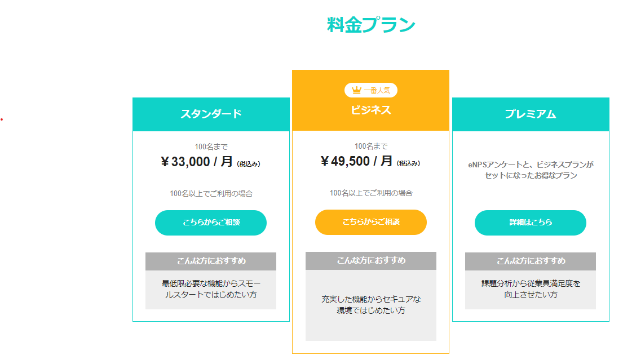Select the スタンダード plan header
This screenshot has width=623, height=364.
(211, 114)
